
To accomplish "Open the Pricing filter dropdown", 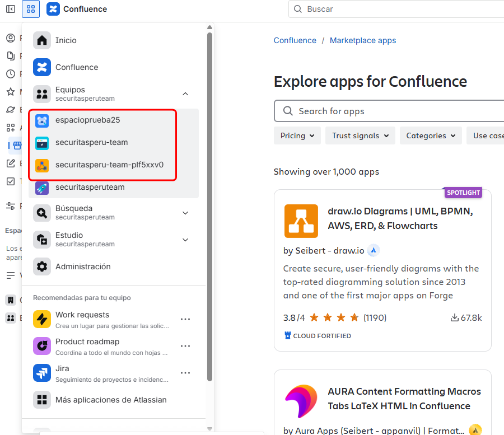I will tap(297, 135).
